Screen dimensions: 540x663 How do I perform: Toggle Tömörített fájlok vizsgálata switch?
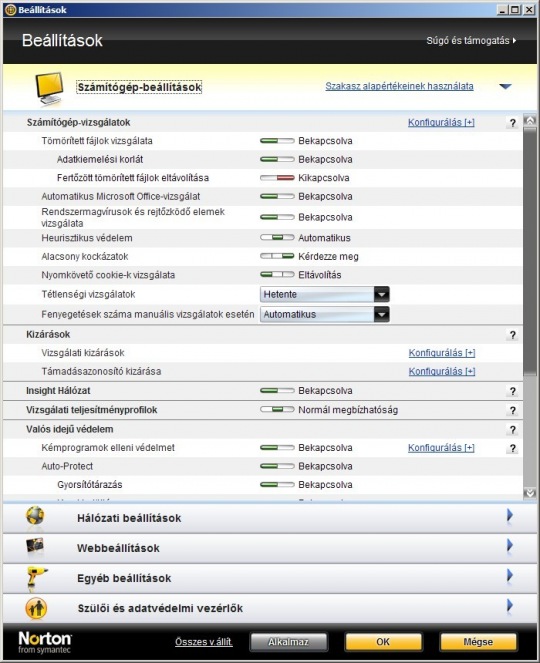[277, 141]
